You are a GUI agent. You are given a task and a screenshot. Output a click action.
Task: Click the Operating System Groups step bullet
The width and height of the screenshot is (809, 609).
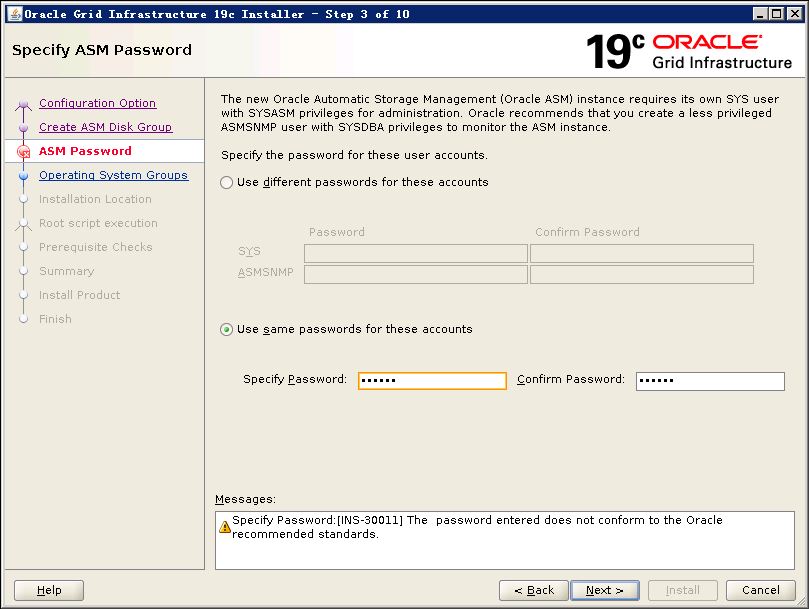point(23,175)
